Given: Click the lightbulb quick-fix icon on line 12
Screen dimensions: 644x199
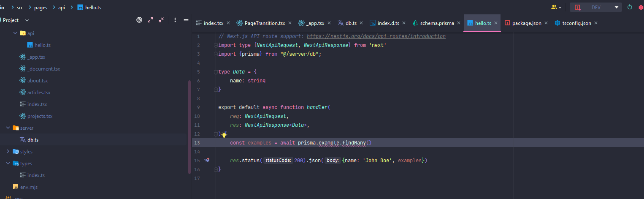Looking at the screenshot, I should (x=224, y=134).
